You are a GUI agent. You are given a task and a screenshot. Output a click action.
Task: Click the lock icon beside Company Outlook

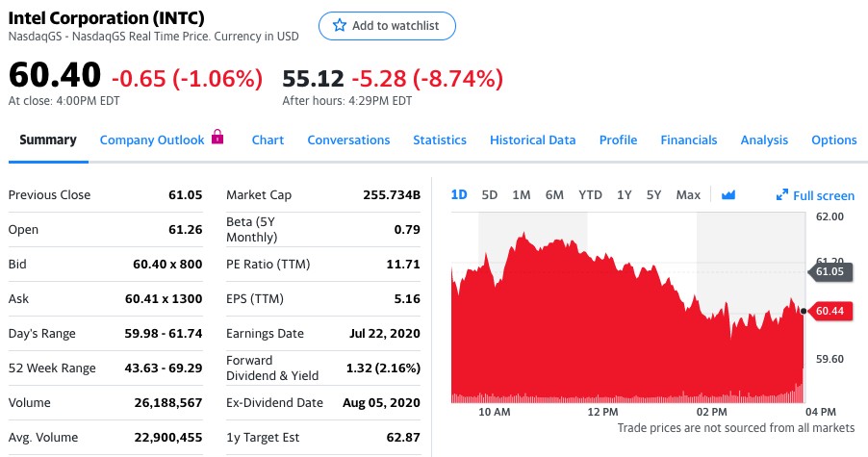pyautogui.click(x=217, y=138)
